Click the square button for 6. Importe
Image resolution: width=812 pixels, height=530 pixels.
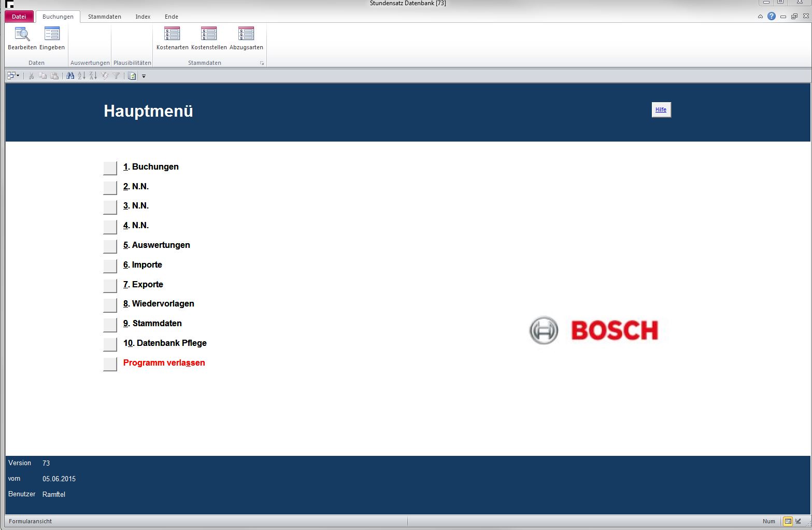click(x=110, y=266)
